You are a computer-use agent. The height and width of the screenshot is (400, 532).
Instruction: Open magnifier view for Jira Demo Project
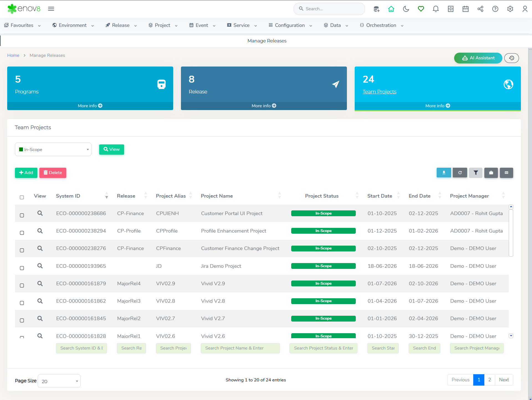click(40, 266)
